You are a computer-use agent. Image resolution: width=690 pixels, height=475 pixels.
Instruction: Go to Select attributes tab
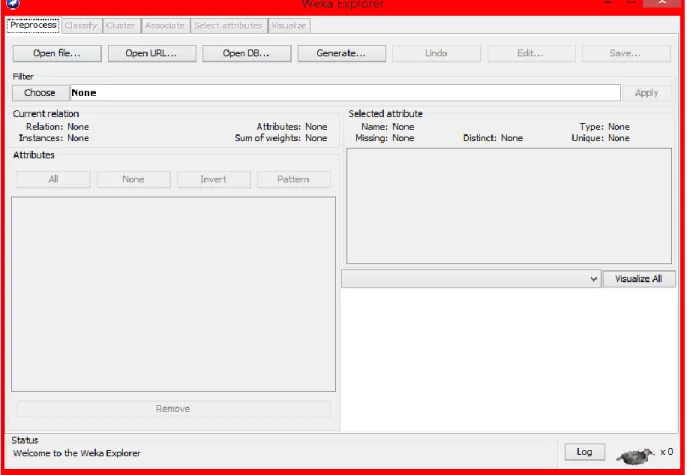(228, 26)
